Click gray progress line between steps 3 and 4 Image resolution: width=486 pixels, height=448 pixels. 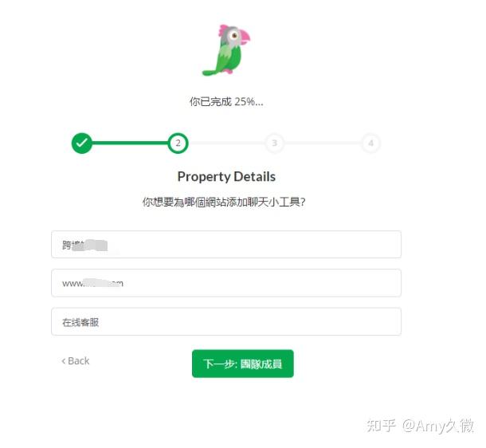(323, 143)
